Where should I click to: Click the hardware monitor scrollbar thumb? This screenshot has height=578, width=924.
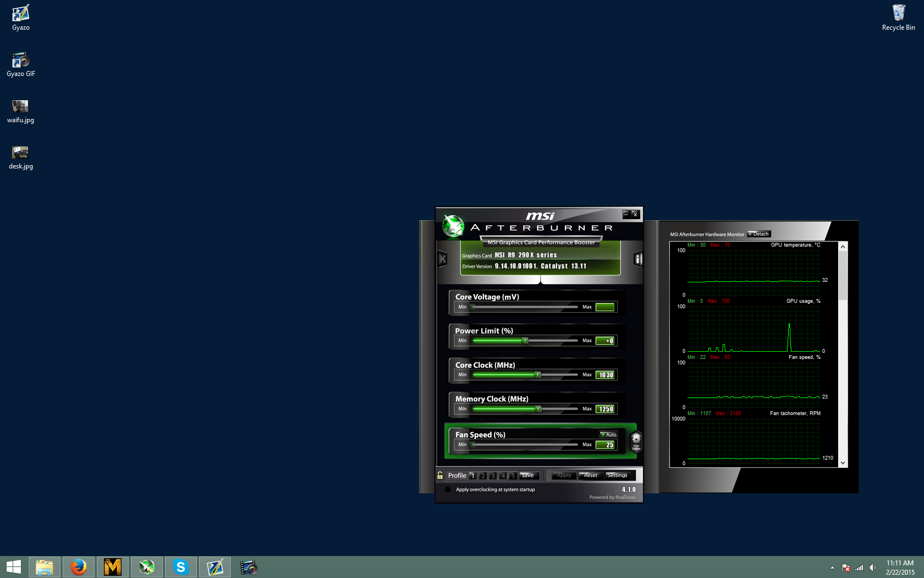tap(843, 275)
